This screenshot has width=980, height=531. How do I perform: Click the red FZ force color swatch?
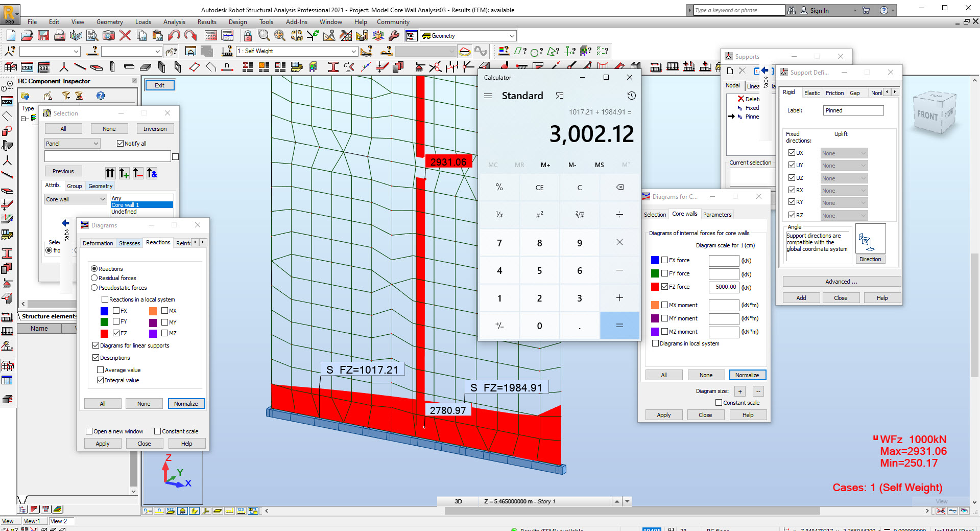tap(654, 287)
